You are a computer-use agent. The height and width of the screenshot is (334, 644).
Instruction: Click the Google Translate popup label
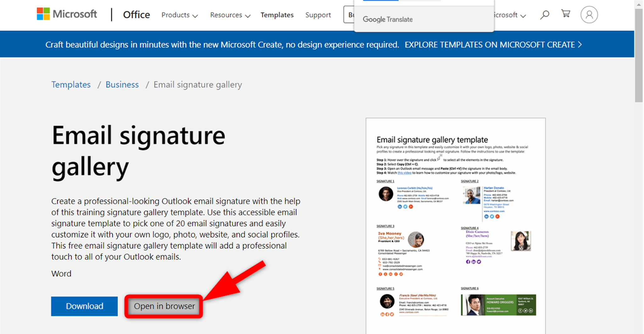click(387, 19)
